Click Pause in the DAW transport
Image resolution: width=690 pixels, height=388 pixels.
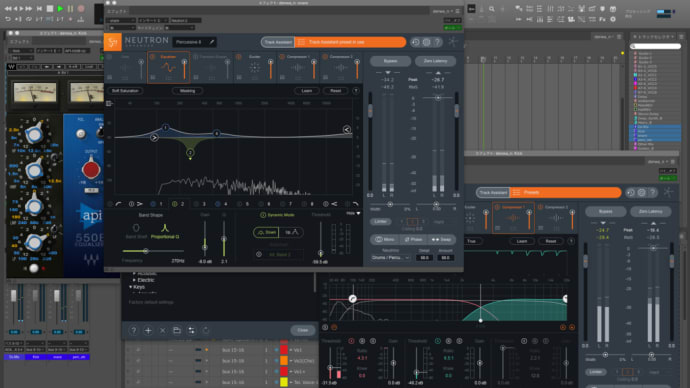pos(70,8)
